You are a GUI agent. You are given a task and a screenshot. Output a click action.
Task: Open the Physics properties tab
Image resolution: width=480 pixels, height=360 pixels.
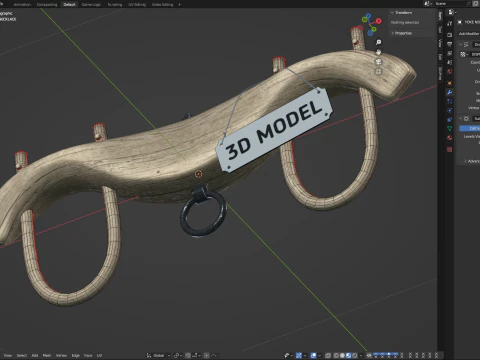(450, 110)
